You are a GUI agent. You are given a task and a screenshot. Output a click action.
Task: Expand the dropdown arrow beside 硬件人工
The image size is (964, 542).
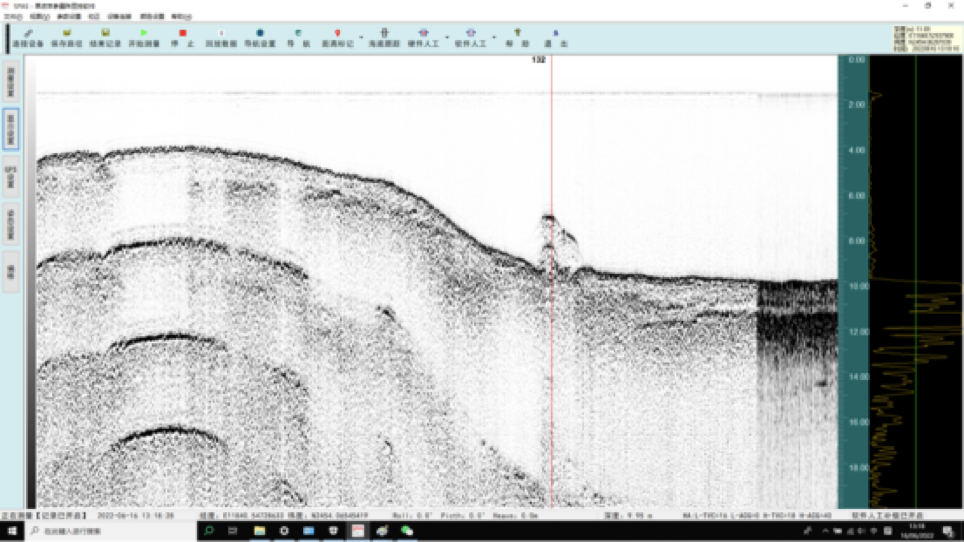point(446,39)
